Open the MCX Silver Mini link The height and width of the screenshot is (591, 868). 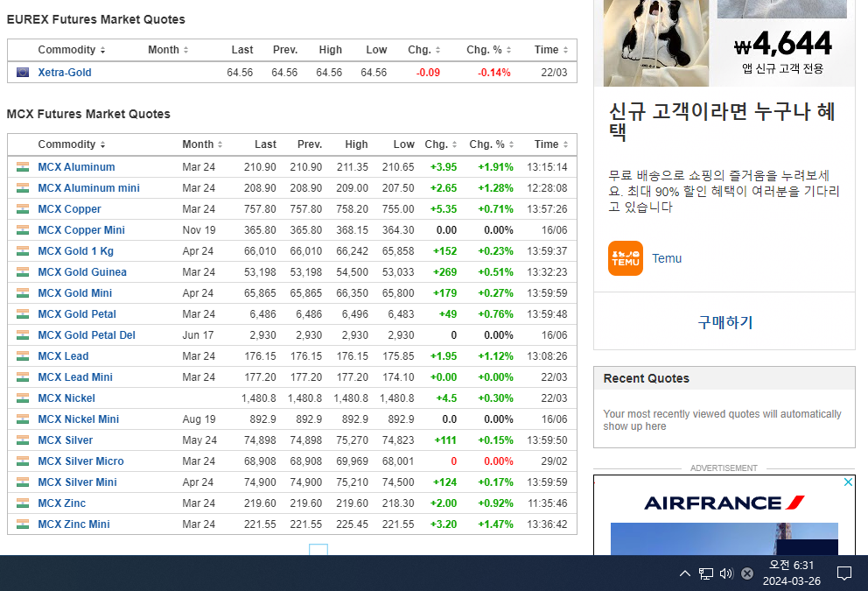pyautogui.click(x=77, y=482)
